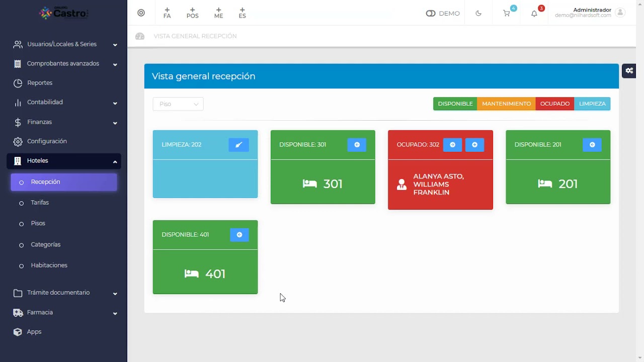Open the ES quick-create shortcut
Screen dimensions: 644x362
pos(243,13)
